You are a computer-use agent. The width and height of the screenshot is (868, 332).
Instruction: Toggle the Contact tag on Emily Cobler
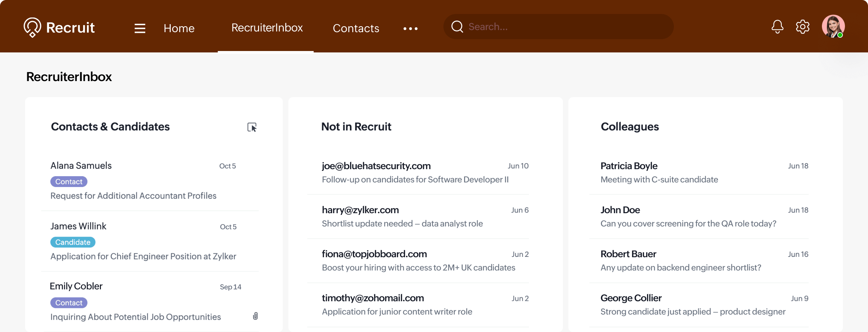coord(69,303)
